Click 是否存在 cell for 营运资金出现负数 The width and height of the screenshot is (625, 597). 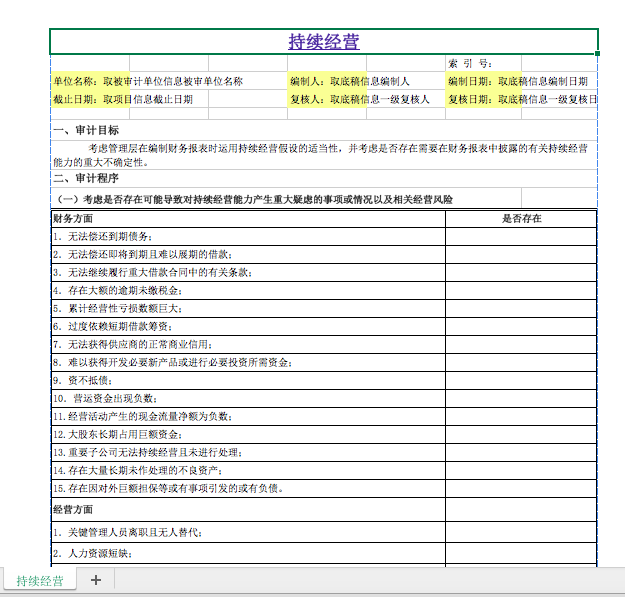(521, 398)
